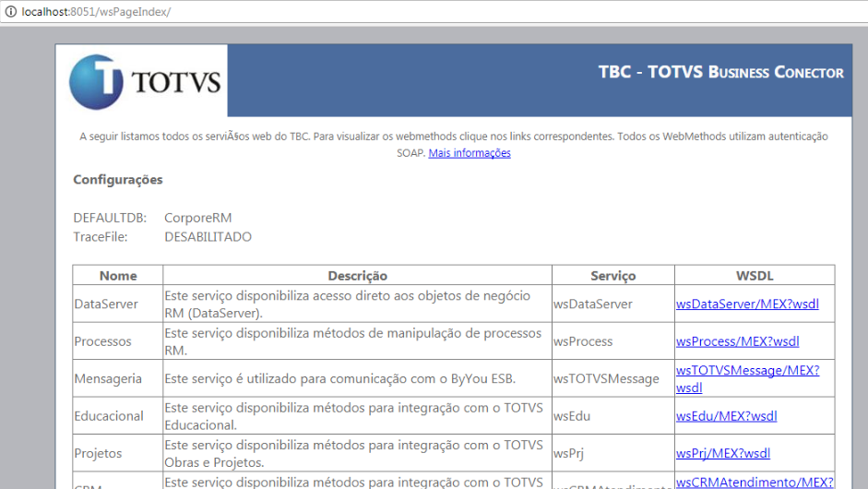
Task: Click the DataServer description cell
Action: (x=357, y=304)
